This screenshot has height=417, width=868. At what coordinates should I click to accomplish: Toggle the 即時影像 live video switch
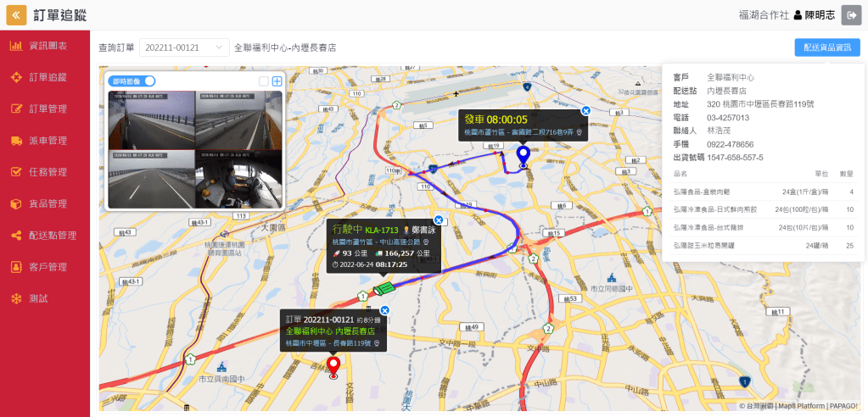[x=132, y=81]
